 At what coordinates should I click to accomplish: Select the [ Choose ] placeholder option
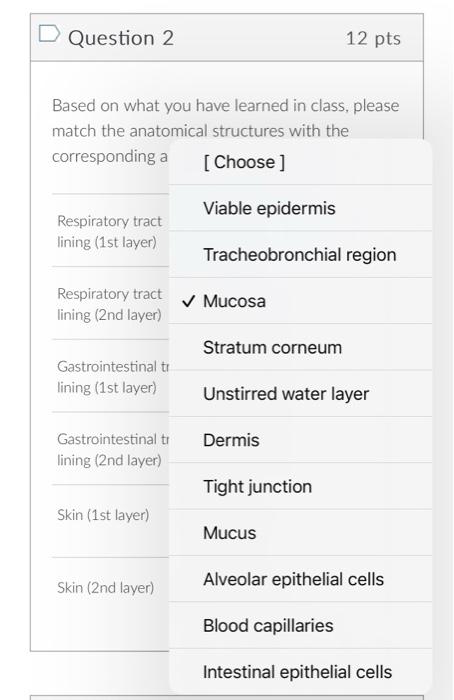pos(300,162)
